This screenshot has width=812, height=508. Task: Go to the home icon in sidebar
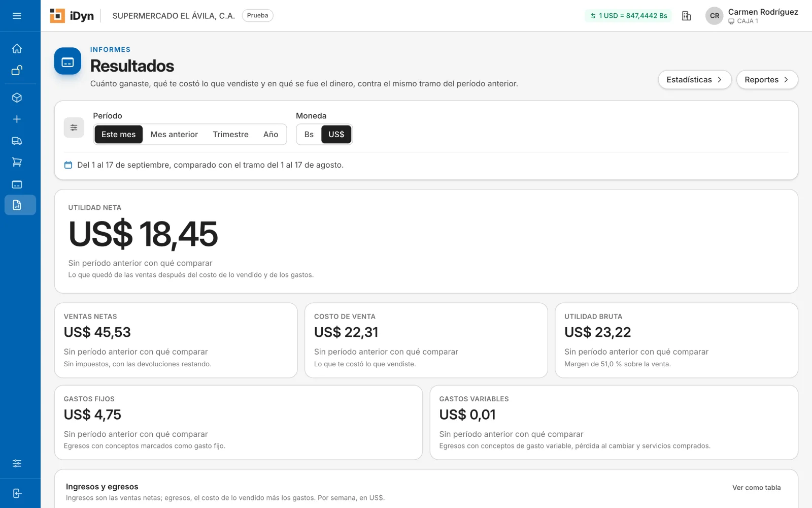tap(17, 49)
